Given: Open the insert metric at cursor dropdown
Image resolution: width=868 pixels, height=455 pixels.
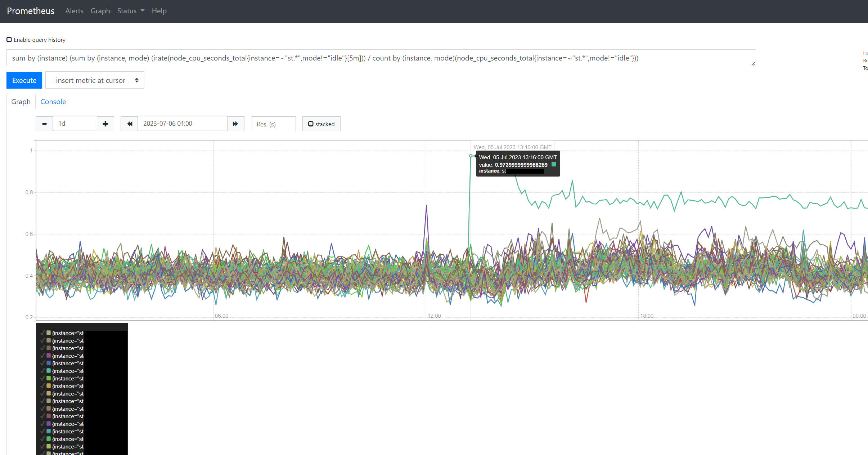Looking at the screenshot, I should 95,80.
